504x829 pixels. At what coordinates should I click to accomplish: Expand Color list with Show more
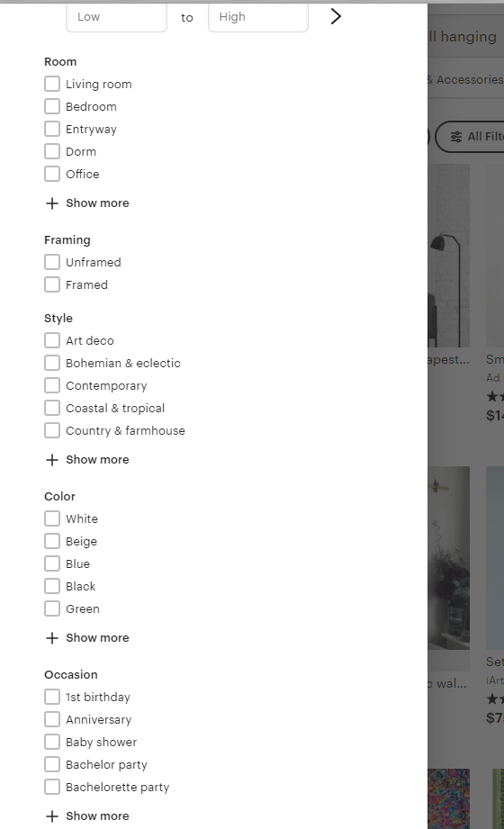(x=87, y=638)
